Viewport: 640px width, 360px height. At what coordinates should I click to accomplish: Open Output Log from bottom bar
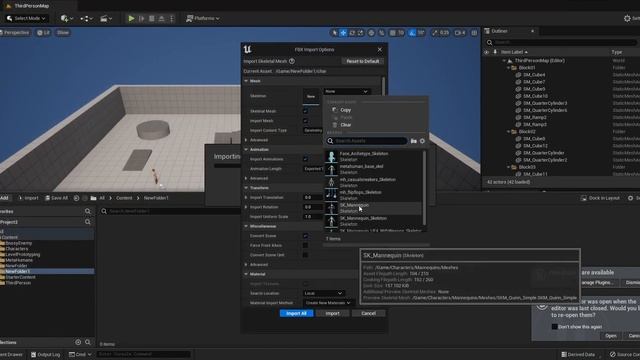[x=45, y=355]
